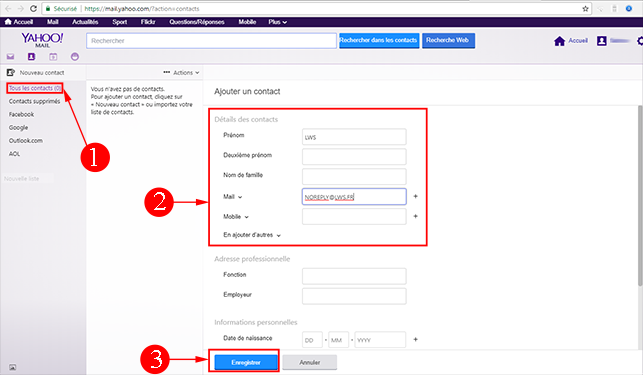Image resolution: width=643 pixels, height=375 pixels.
Task: Click the DD birth day field
Action: click(312, 340)
